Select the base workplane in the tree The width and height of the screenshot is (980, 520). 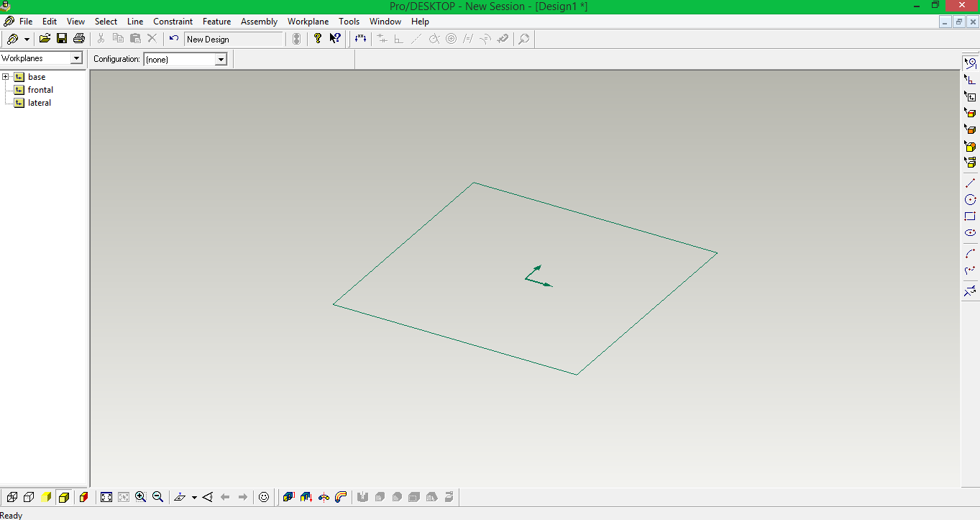pyautogui.click(x=37, y=77)
